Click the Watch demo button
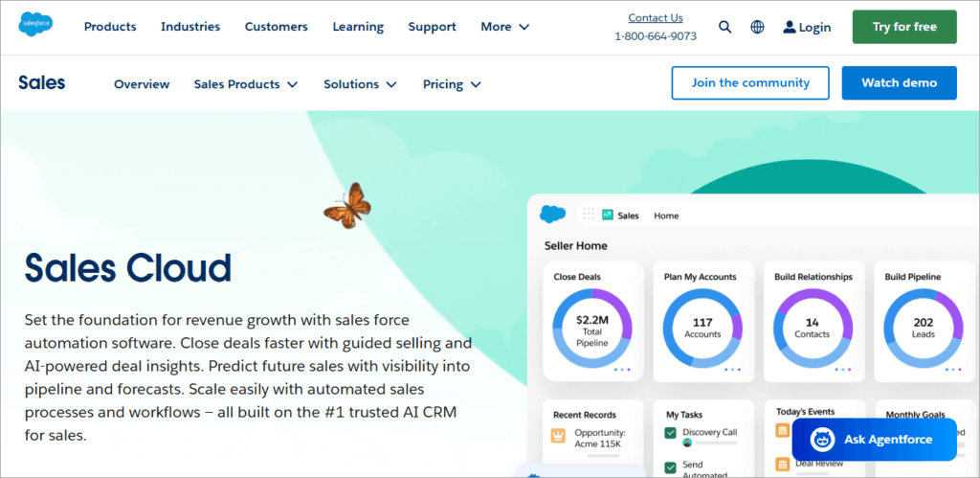The image size is (980, 478). pyautogui.click(x=900, y=82)
